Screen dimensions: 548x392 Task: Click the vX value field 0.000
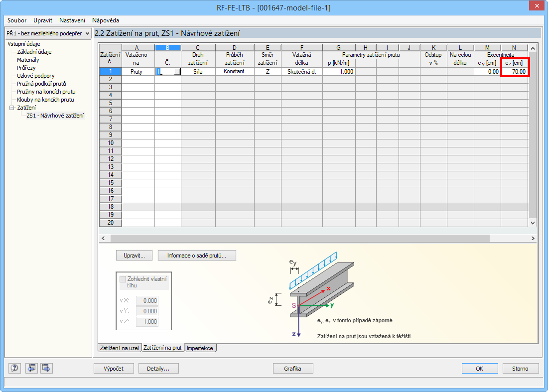[x=147, y=301]
